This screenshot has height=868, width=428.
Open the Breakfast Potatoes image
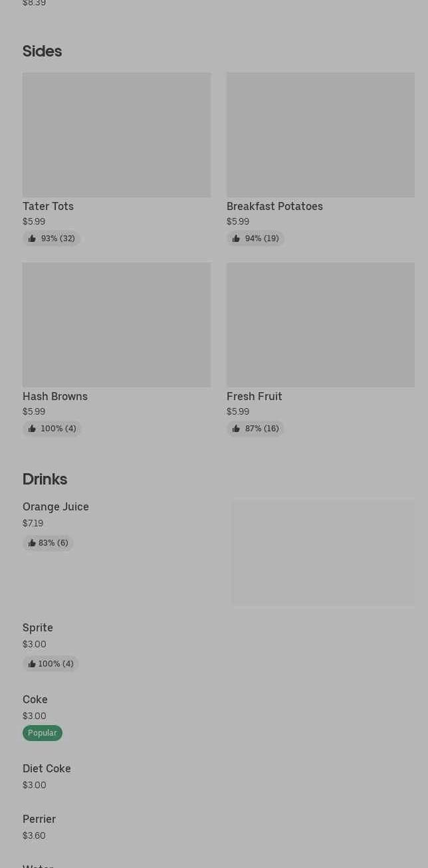point(320,135)
